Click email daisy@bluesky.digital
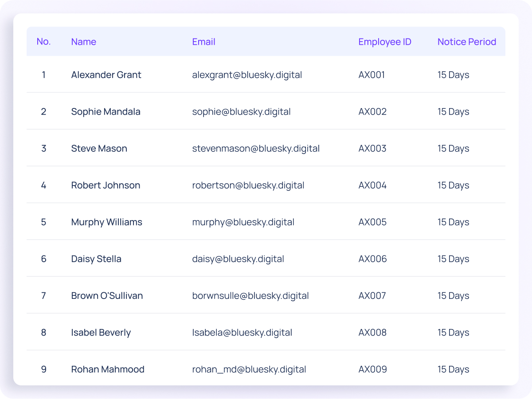Screen dimensions: 532x399 click(x=238, y=259)
